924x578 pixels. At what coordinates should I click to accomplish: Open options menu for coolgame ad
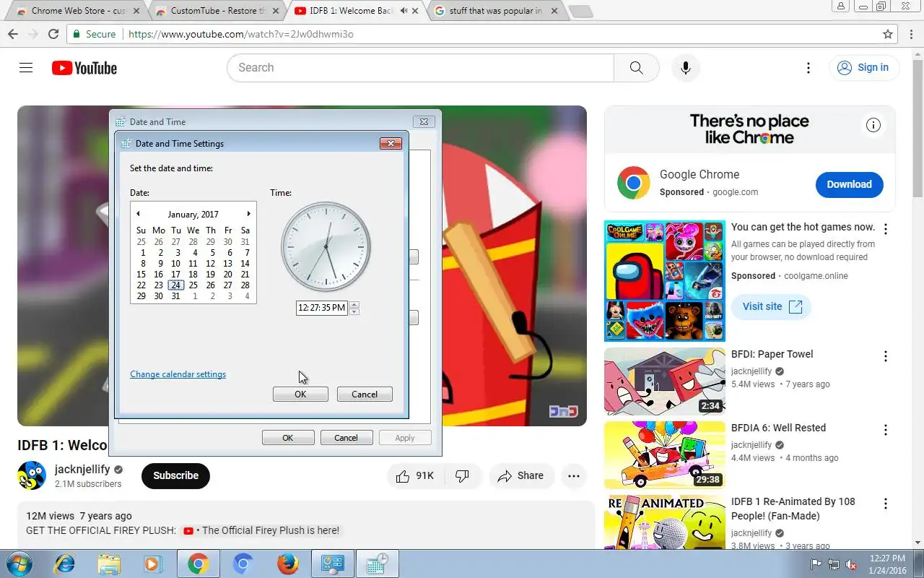[x=886, y=229]
